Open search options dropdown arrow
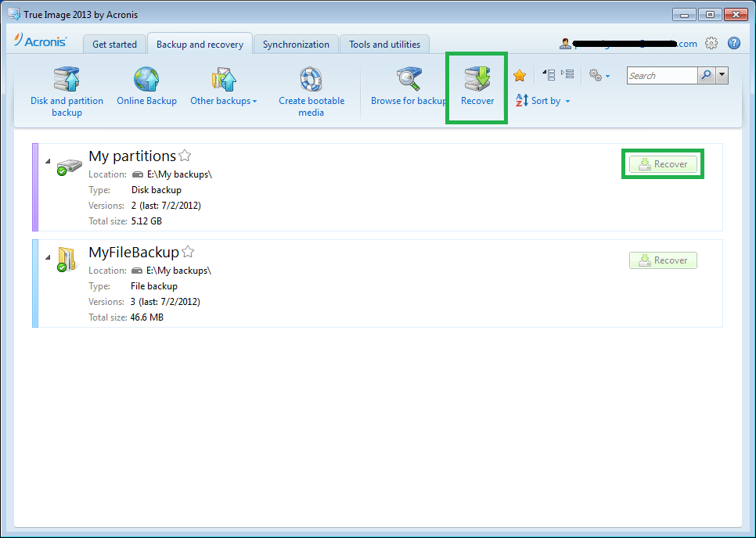Image resolution: width=756 pixels, height=538 pixels. pyautogui.click(x=722, y=75)
